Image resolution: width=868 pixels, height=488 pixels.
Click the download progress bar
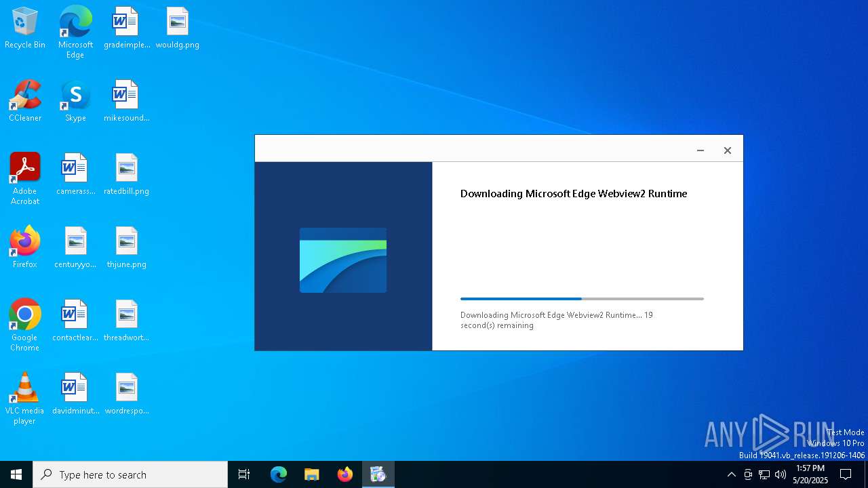click(x=582, y=299)
